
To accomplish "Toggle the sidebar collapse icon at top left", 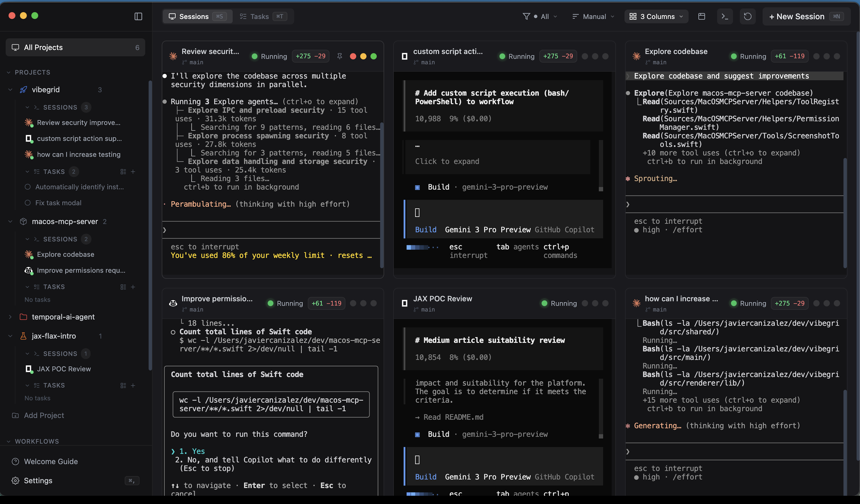I will point(138,16).
